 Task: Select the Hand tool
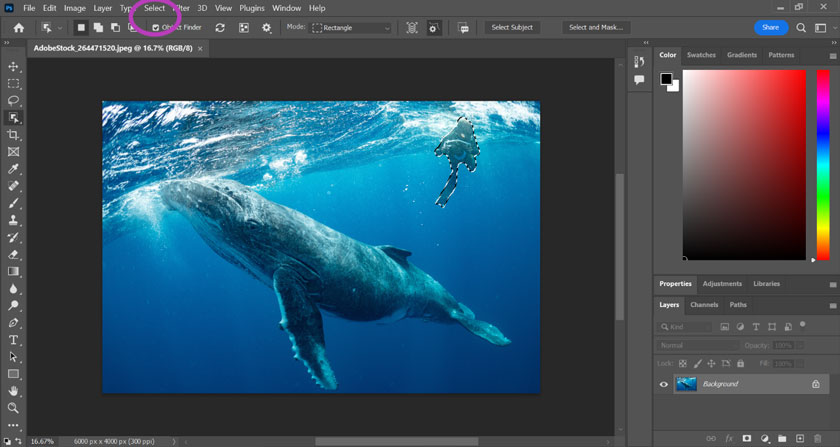pyautogui.click(x=13, y=391)
